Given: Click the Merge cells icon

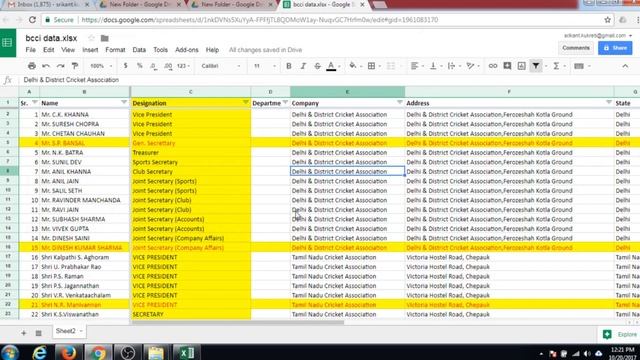Looking at the screenshot, I should pos(391,66).
